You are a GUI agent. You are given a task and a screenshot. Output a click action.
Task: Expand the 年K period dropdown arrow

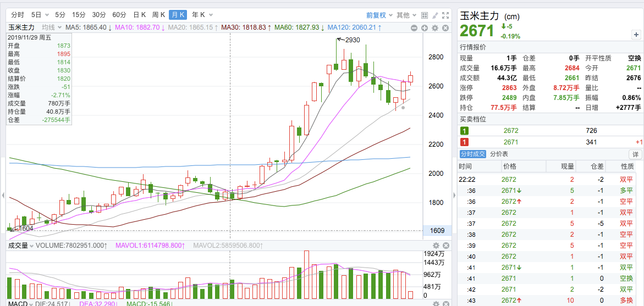click(x=211, y=15)
